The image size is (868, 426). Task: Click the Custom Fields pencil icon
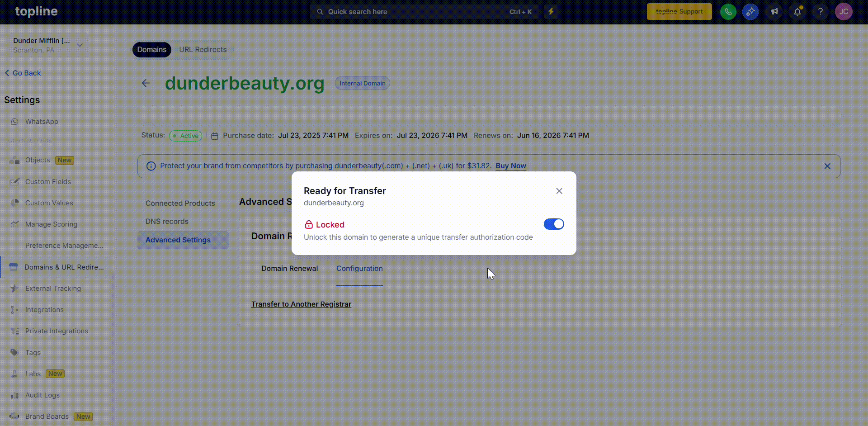pos(14,182)
